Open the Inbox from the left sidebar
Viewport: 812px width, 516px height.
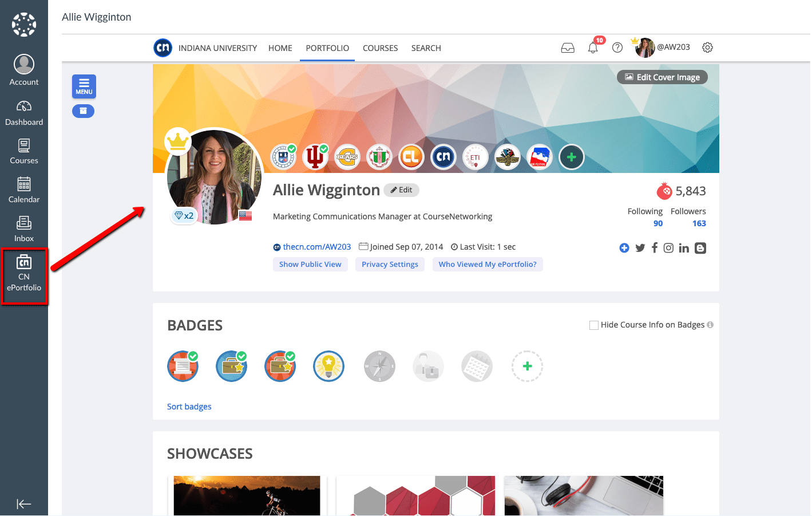click(x=23, y=229)
